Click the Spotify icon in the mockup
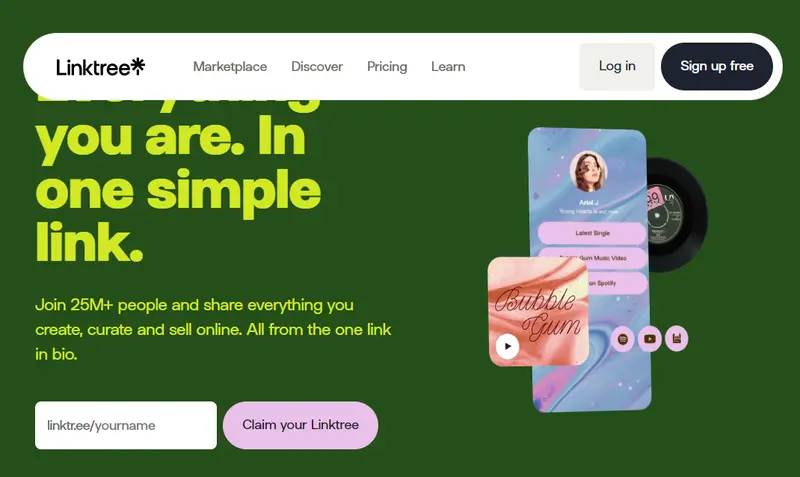Viewport: 800px width, 477px height. (622, 339)
